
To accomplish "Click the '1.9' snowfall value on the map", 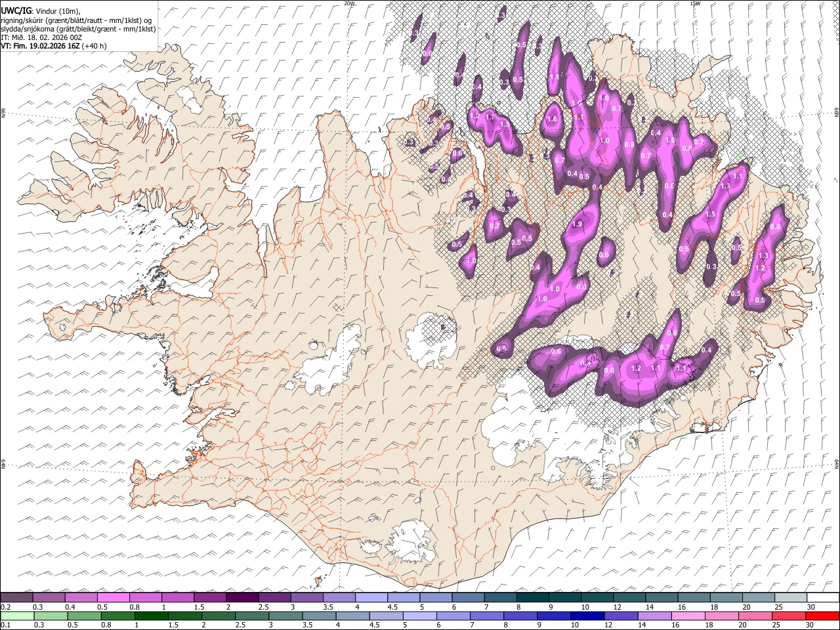I will click(x=577, y=224).
